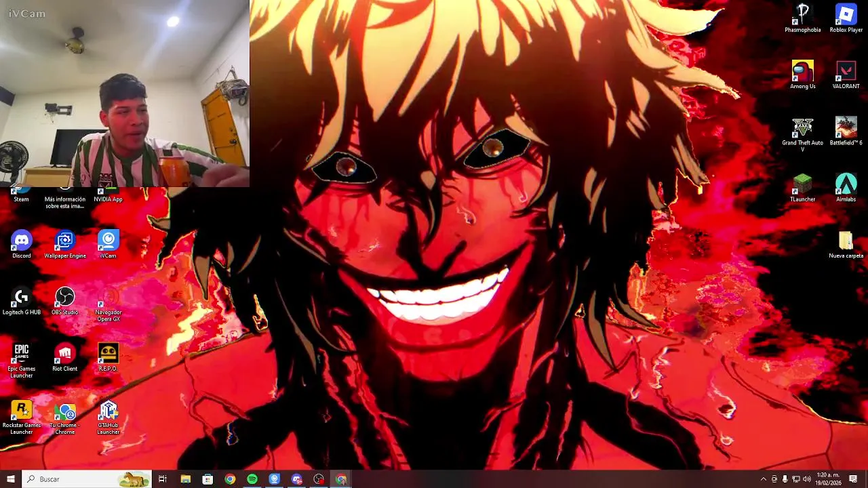
Task: Open the NVIDIA App shortcut
Action: tap(108, 195)
